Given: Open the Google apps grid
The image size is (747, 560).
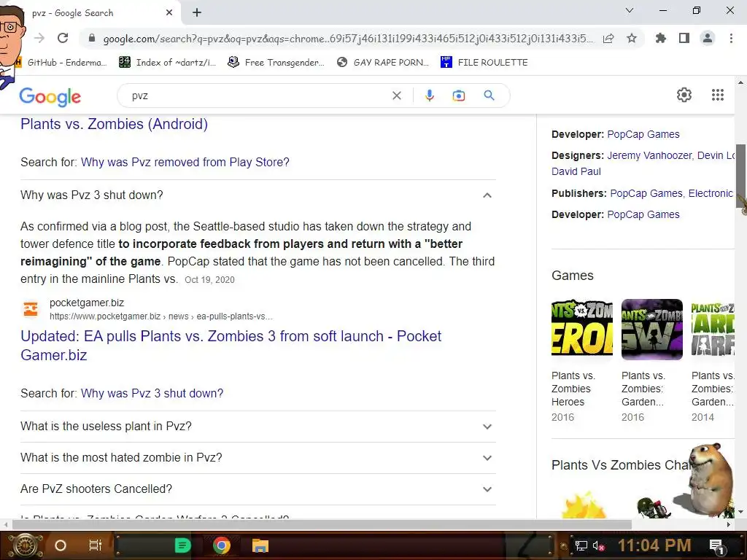Looking at the screenshot, I should click(718, 95).
